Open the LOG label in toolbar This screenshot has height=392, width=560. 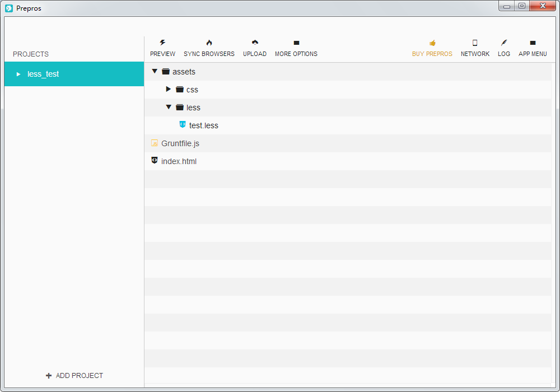pyautogui.click(x=504, y=54)
